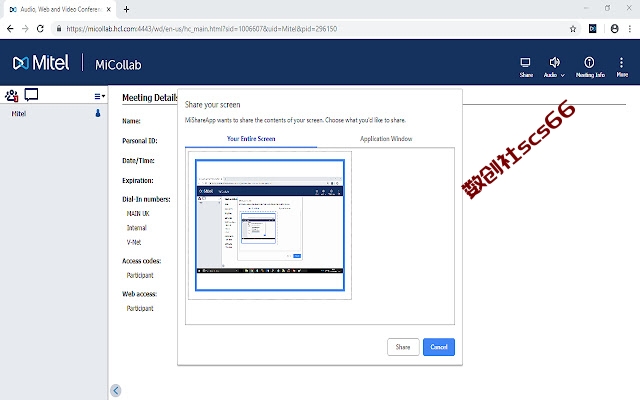Go back in the browser
Image resolution: width=640 pixels, height=400 pixels.
(x=10, y=29)
